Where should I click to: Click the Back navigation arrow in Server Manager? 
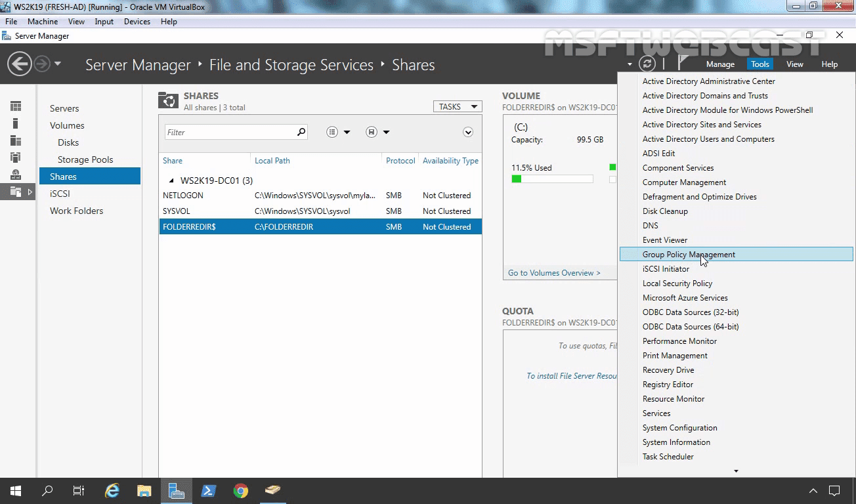20,64
